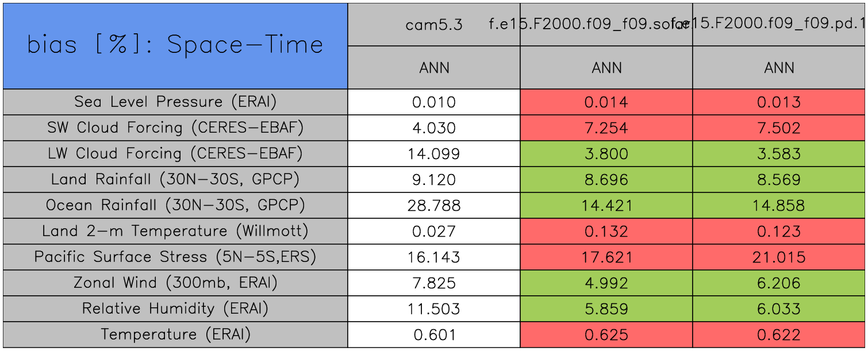Screen dimensions: 868x351
Task: Click the white cell showing 28.788
Action: pos(434,206)
